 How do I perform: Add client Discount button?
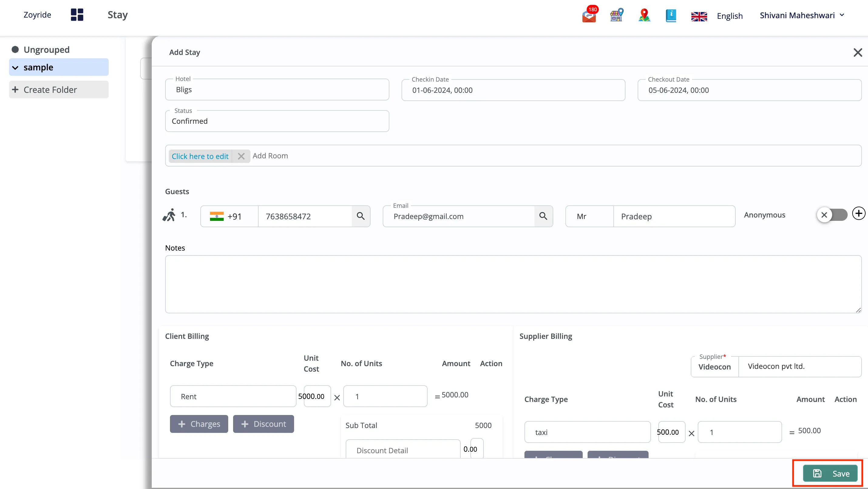pyautogui.click(x=263, y=424)
